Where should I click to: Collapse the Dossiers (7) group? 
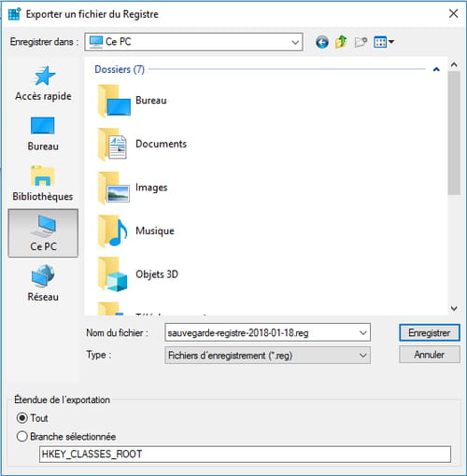[436, 69]
